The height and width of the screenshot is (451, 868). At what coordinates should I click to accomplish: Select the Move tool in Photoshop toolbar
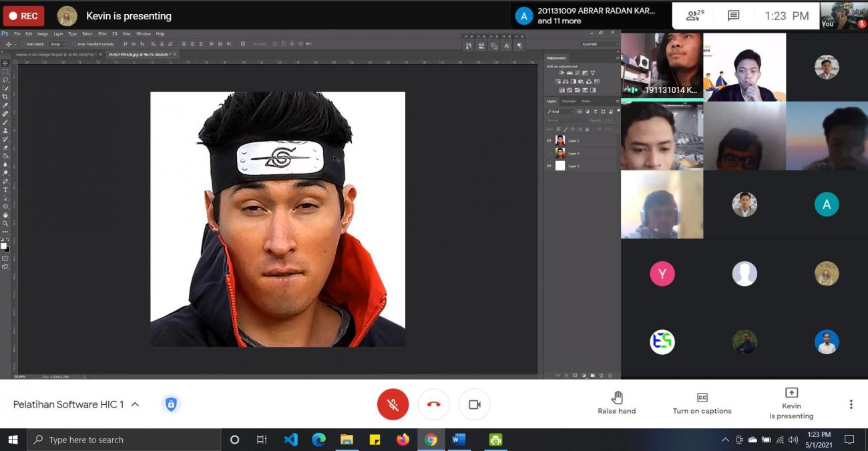coord(5,63)
